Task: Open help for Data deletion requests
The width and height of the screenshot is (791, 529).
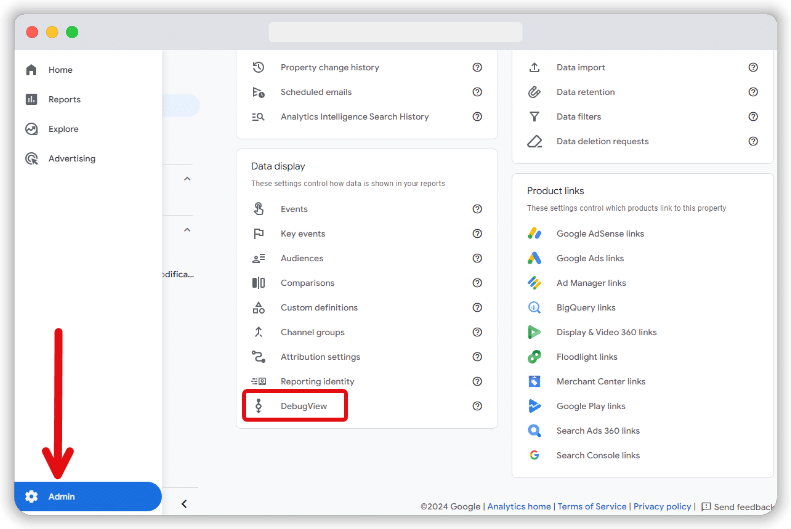Action: coord(753,141)
